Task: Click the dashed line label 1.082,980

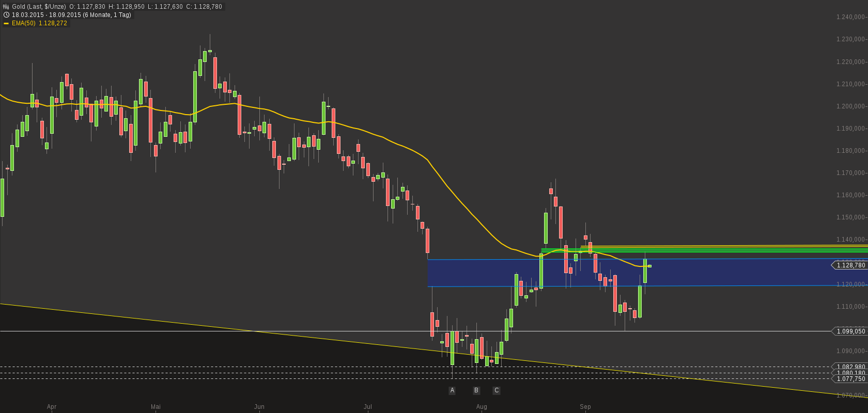Action: [849, 367]
